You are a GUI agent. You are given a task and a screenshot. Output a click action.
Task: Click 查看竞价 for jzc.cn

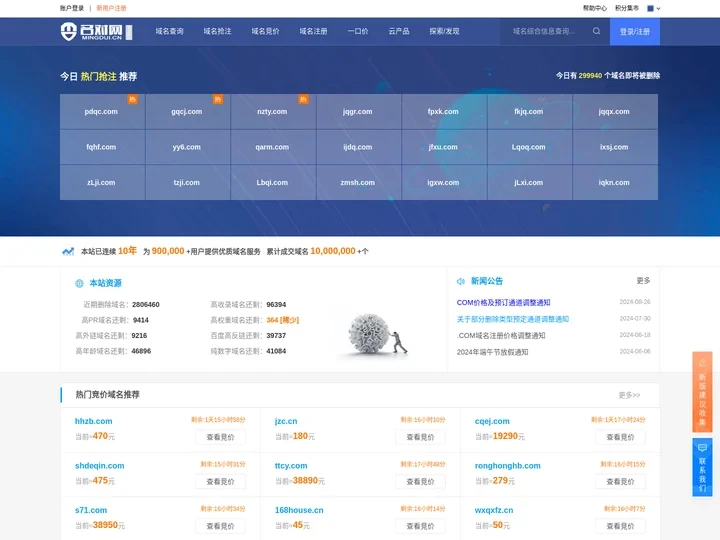click(420, 437)
